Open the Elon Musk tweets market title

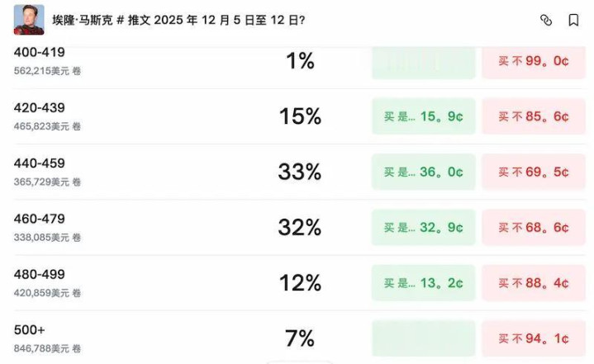tap(184, 21)
